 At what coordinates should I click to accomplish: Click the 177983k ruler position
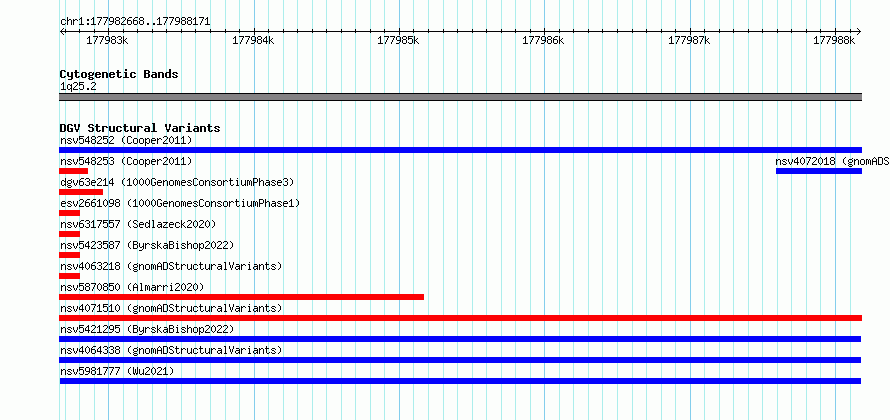(x=107, y=40)
